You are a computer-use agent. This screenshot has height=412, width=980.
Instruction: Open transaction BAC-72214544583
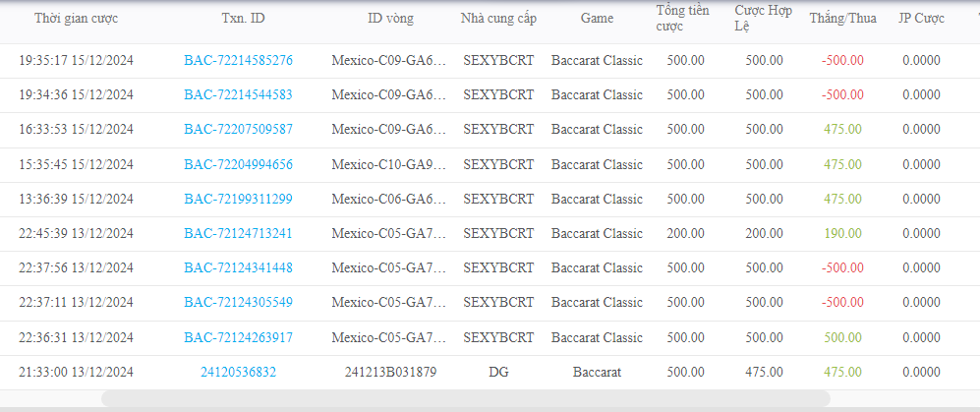238,95
